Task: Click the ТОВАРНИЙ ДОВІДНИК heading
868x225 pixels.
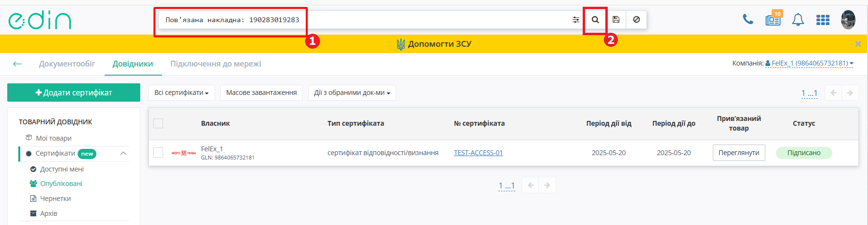Action: pos(55,122)
